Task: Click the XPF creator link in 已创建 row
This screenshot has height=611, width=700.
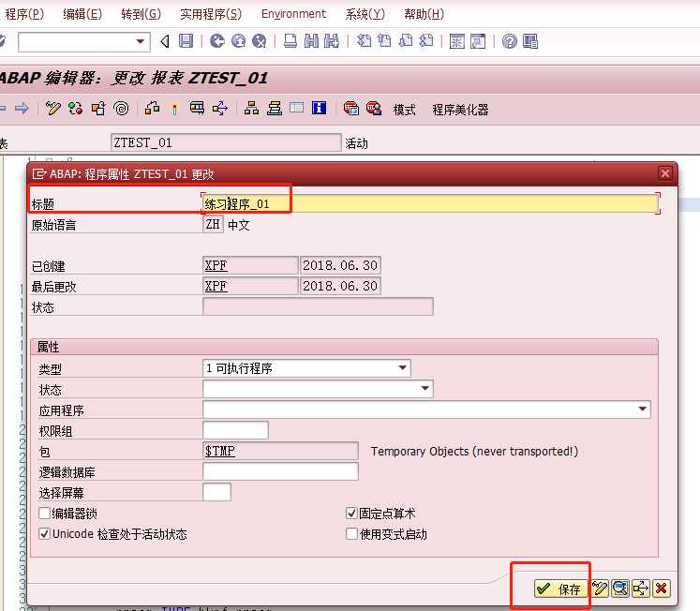Action: (216, 265)
